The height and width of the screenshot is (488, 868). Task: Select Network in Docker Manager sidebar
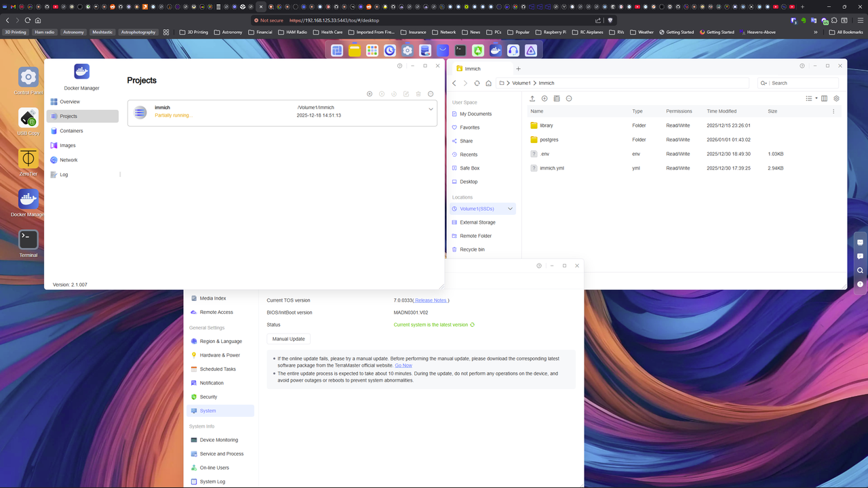click(82, 160)
